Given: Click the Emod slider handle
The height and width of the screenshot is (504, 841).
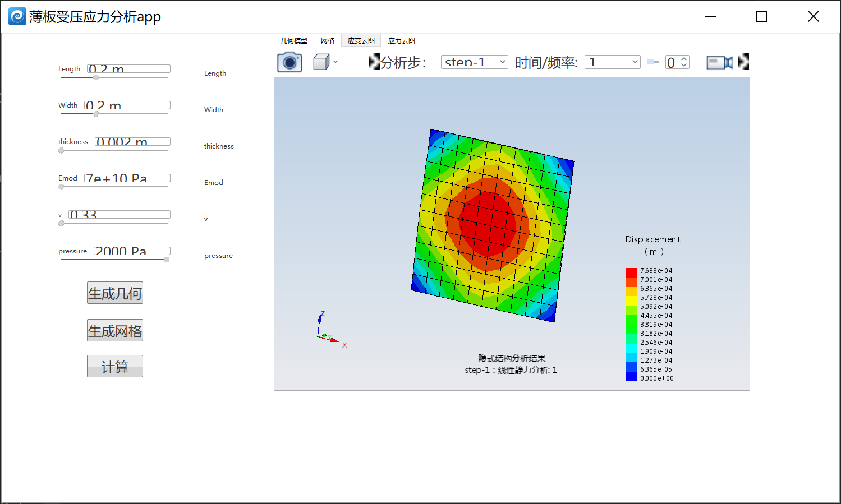Looking at the screenshot, I should point(61,187).
